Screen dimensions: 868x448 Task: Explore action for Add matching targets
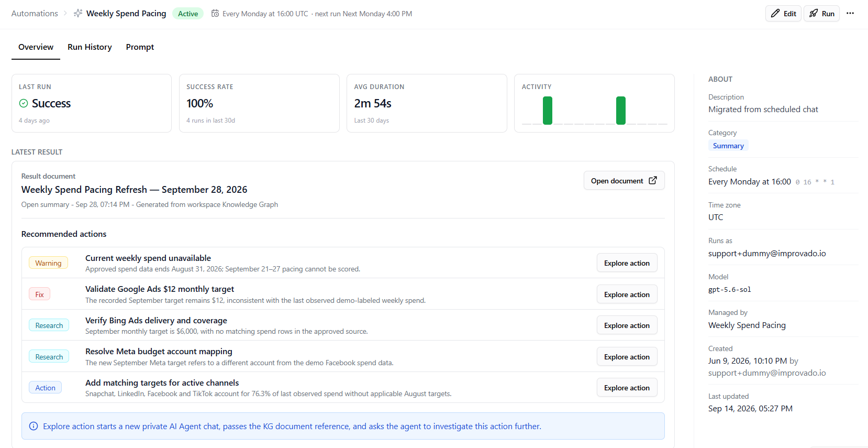click(627, 388)
